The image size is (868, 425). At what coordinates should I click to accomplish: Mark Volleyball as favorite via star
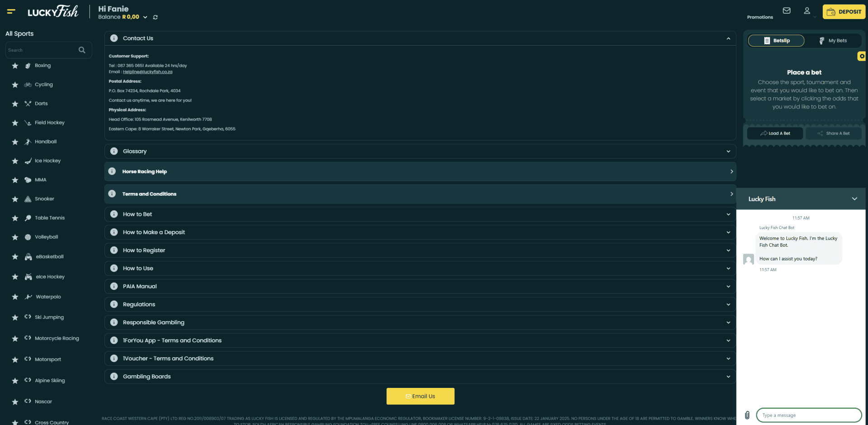[15, 237]
